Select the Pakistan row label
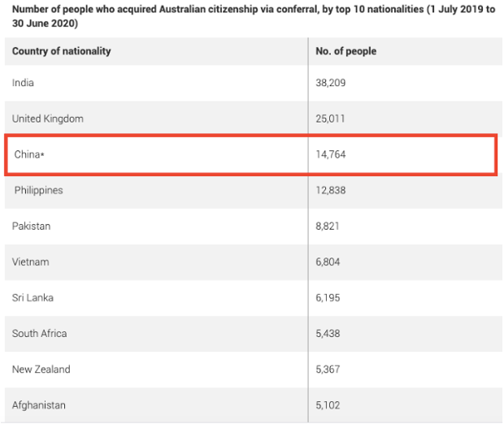 32,226
